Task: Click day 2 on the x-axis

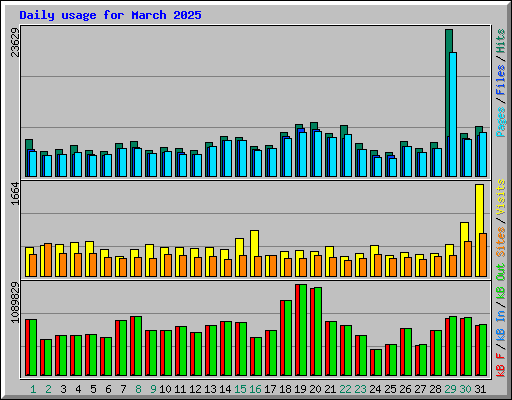Action: click(48, 389)
